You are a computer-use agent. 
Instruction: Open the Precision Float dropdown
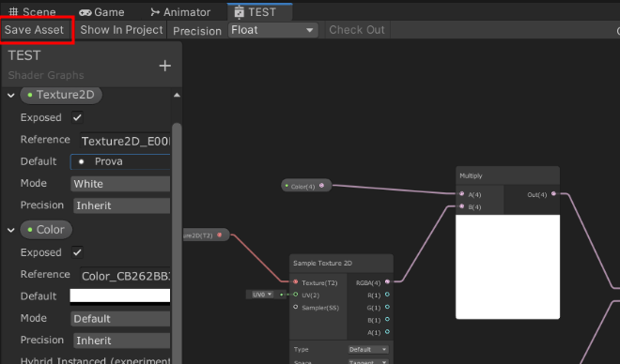[272, 30]
